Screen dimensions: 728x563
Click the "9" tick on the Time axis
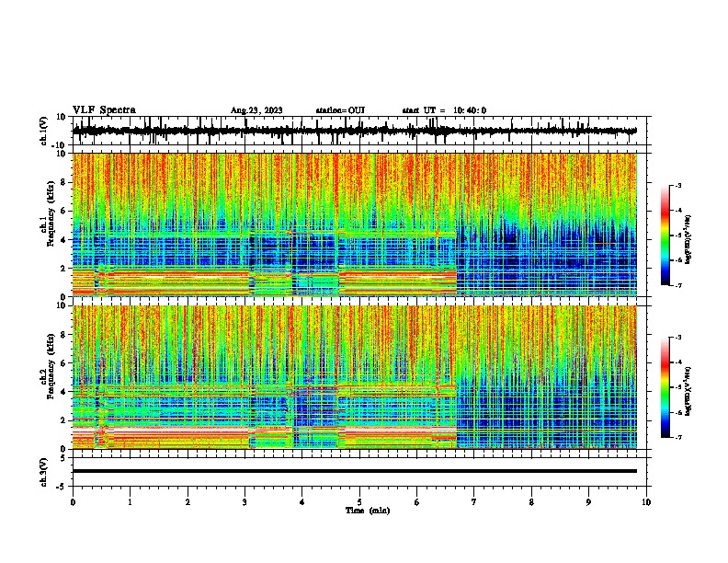point(588,502)
